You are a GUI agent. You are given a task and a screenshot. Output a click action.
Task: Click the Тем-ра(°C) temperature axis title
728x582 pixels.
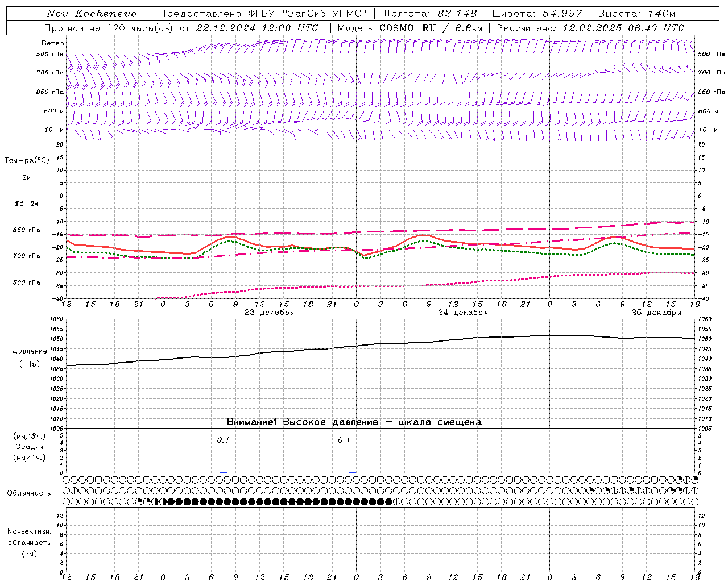(x=27, y=161)
